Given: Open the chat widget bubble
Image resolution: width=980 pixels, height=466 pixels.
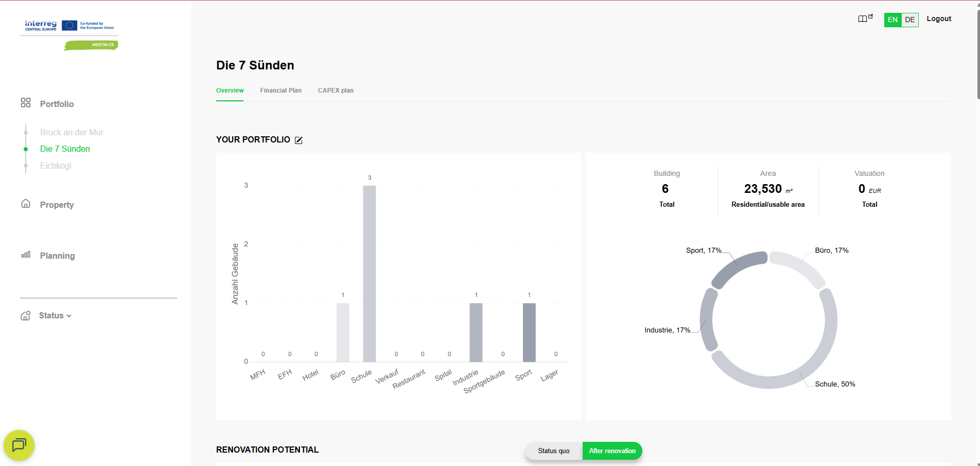Looking at the screenshot, I should click(x=19, y=445).
